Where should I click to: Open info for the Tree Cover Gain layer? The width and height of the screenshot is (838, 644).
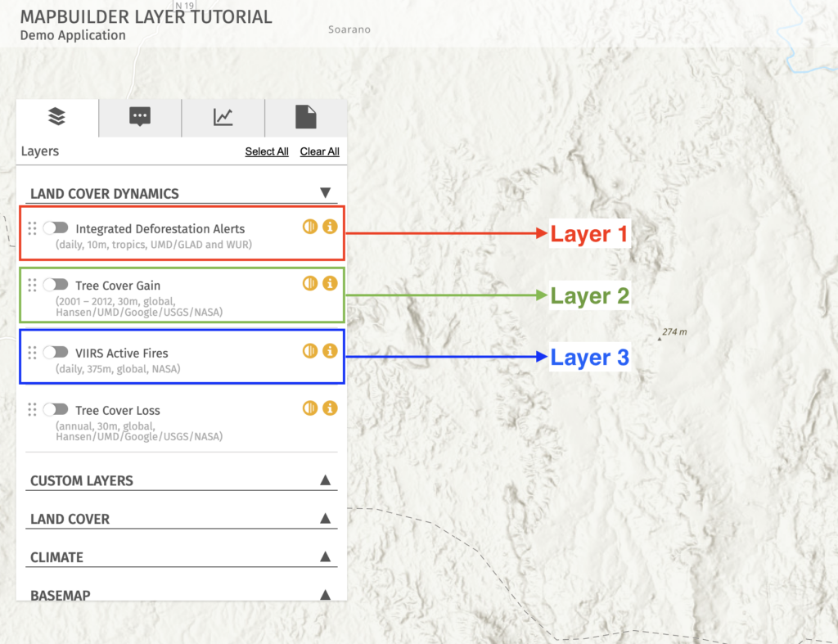click(x=330, y=282)
